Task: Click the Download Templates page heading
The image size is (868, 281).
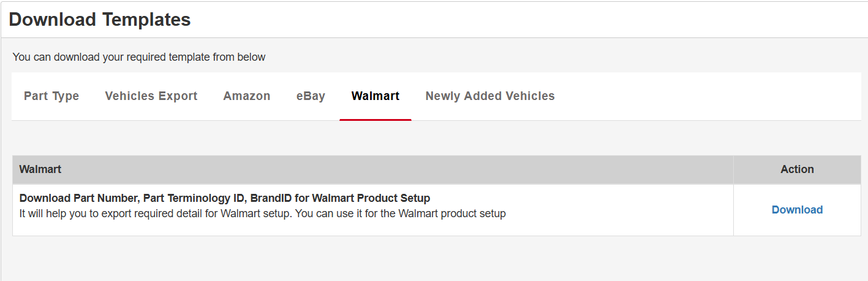Action: coord(100,20)
